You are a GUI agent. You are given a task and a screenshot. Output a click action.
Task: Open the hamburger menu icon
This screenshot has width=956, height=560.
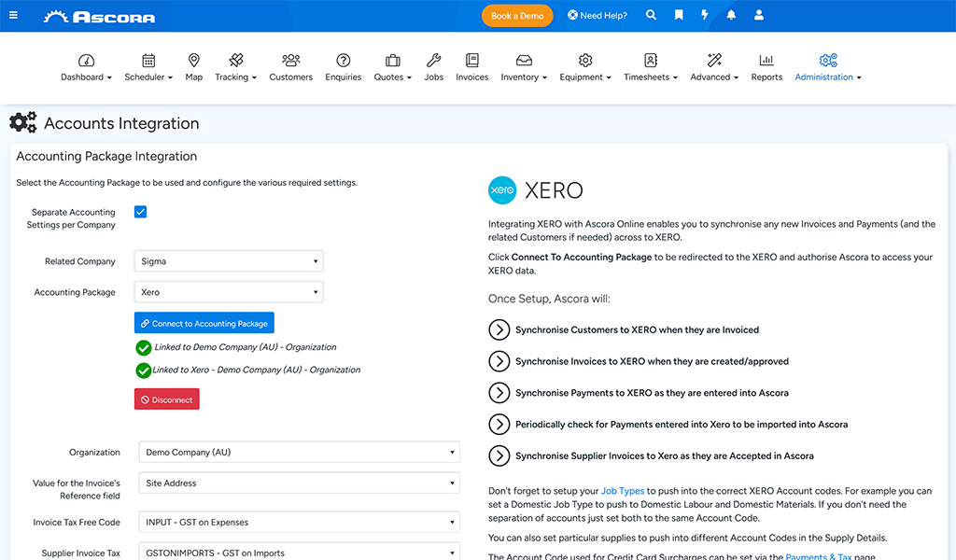coord(13,15)
